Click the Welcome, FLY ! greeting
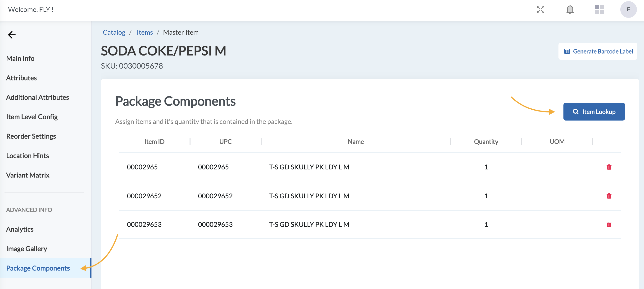This screenshot has height=289, width=644. (x=31, y=9)
